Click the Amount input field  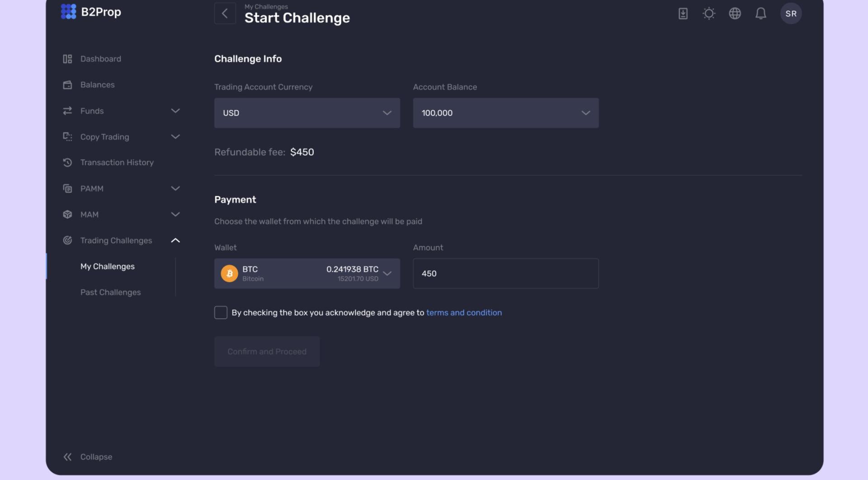click(505, 273)
